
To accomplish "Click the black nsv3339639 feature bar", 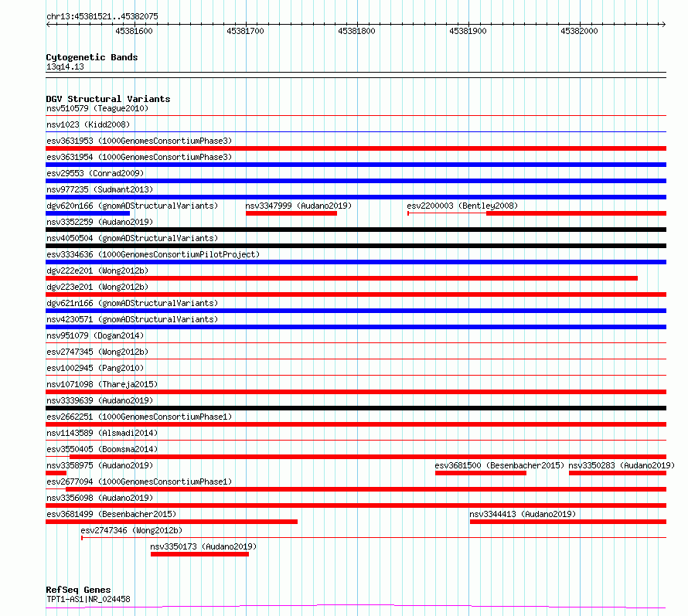I will (356, 408).
